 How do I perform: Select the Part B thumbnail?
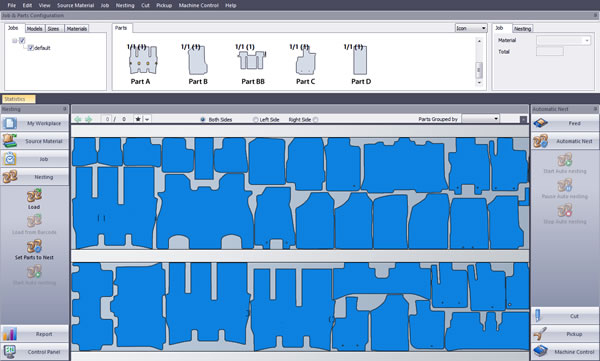198,60
